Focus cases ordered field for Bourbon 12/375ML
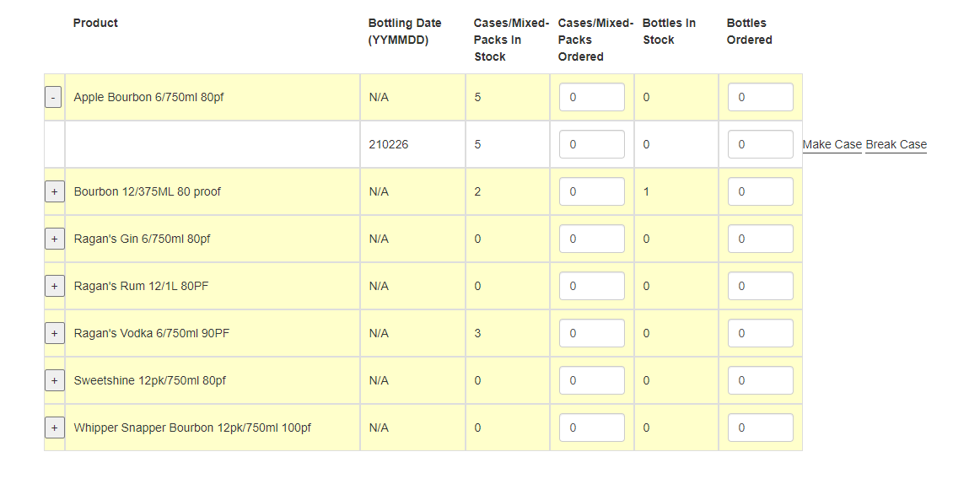Viewport: 980px width, 484px height. [x=592, y=191]
